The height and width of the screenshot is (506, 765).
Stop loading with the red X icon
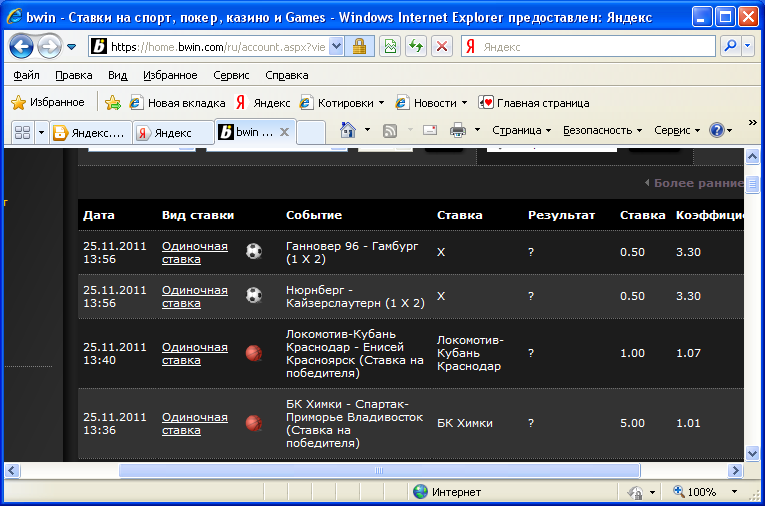tap(442, 47)
